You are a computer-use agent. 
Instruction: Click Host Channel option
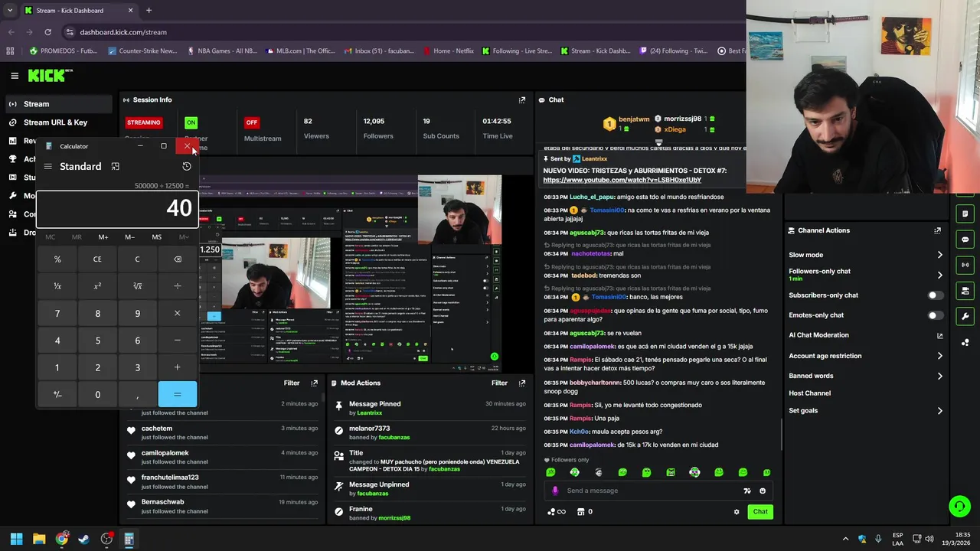tap(809, 393)
